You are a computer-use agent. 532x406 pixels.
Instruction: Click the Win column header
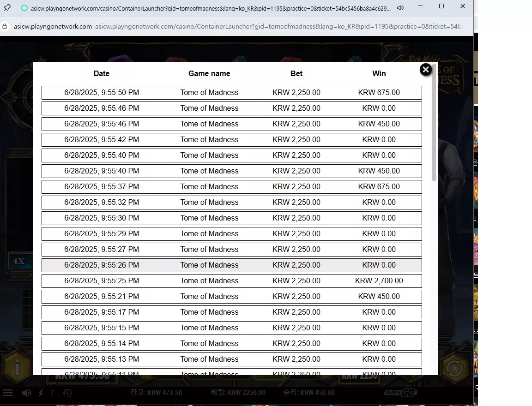click(x=379, y=73)
